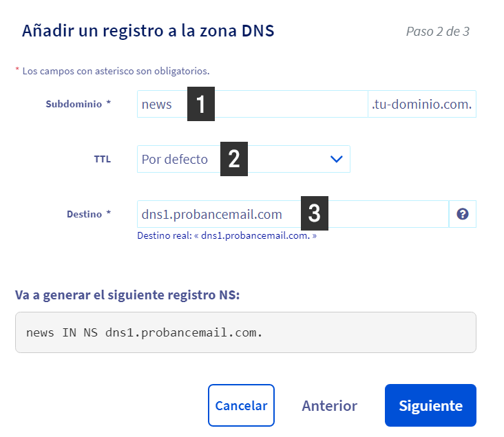Viewport: 504px width, 437px height.
Task: Click the black number 1 marker badge
Action: pyautogui.click(x=201, y=104)
